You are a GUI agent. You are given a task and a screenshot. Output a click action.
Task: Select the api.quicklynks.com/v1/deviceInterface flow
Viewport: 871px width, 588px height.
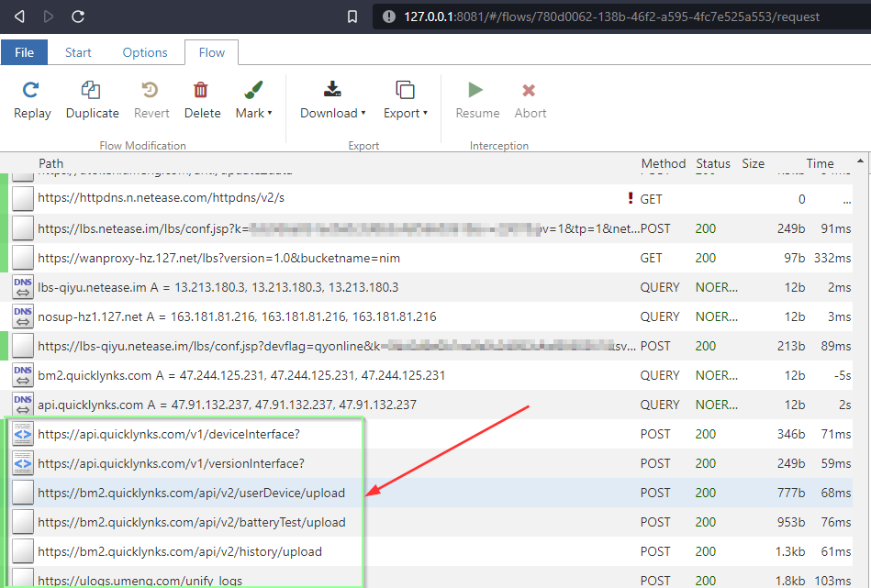[x=427, y=434]
